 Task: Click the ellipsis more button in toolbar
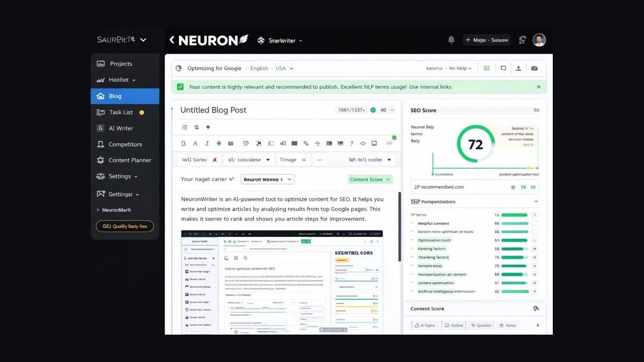(320, 159)
